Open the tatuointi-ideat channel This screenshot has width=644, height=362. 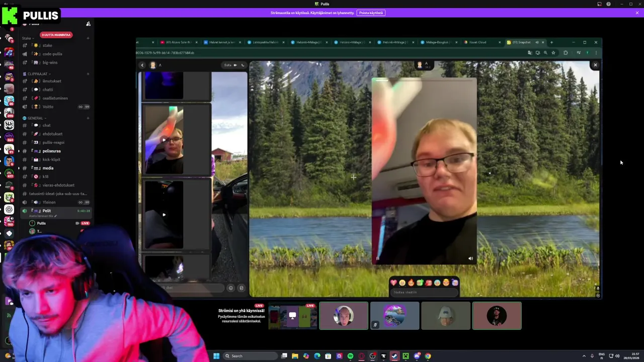pos(55,194)
